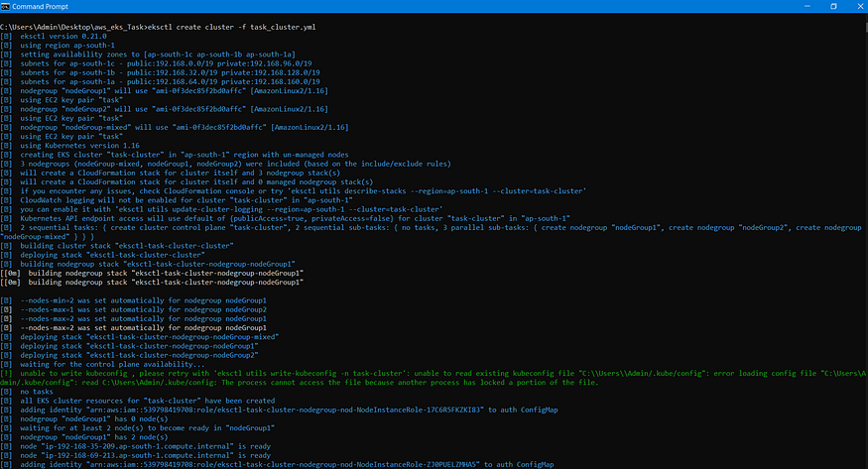The height and width of the screenshot is (469, 868).
Task: Click the 'setting availability zones' line
Action: [158, 55]
